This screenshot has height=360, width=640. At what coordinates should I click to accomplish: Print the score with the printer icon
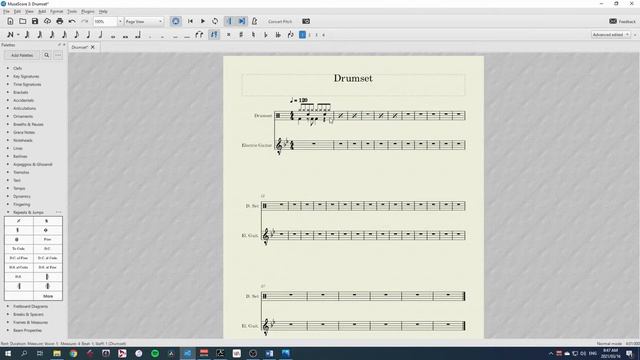[60, 21]
